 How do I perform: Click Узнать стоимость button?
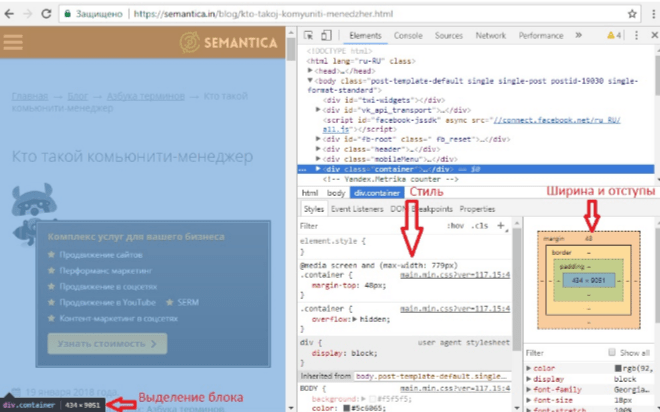(107, 344)
